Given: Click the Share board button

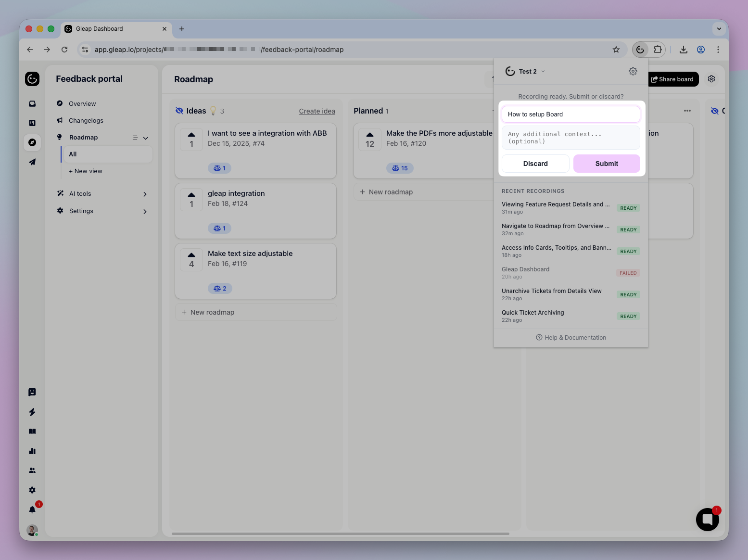Looking at the screenshot, I should (672, 79).
